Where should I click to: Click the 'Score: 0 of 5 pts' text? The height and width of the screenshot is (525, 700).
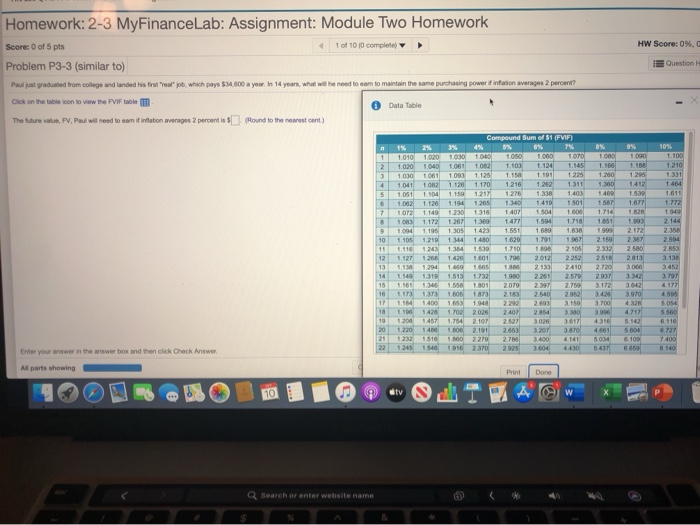click(35, 47)
